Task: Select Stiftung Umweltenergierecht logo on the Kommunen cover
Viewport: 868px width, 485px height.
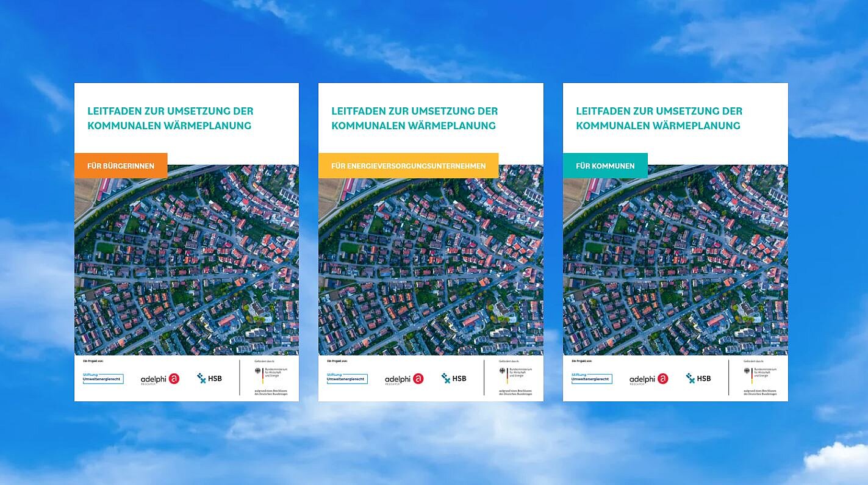Action: tap(592, 378)
